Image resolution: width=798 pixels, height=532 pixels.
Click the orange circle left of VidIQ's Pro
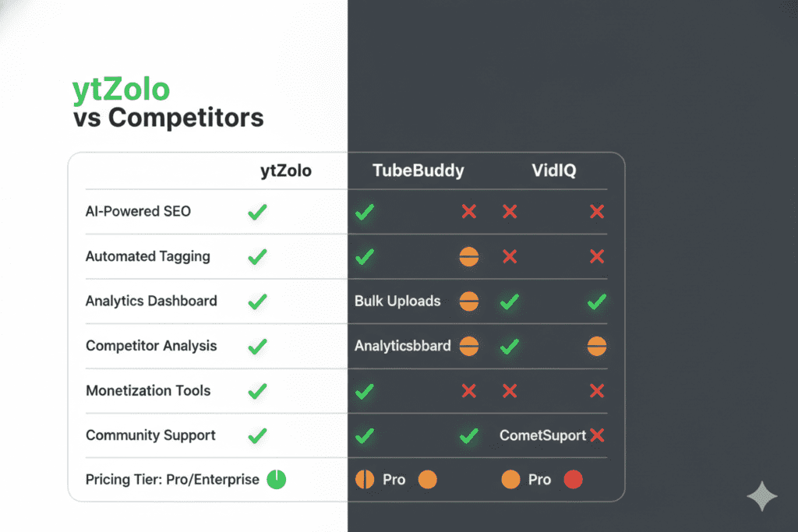pyautogui.click(x=510, y=480)
